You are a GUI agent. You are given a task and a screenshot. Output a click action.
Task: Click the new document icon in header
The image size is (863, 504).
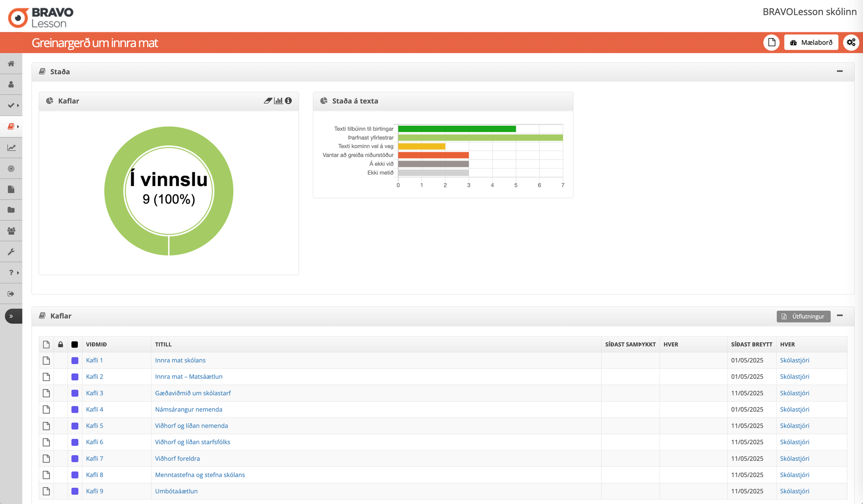[x=771, y=43]
